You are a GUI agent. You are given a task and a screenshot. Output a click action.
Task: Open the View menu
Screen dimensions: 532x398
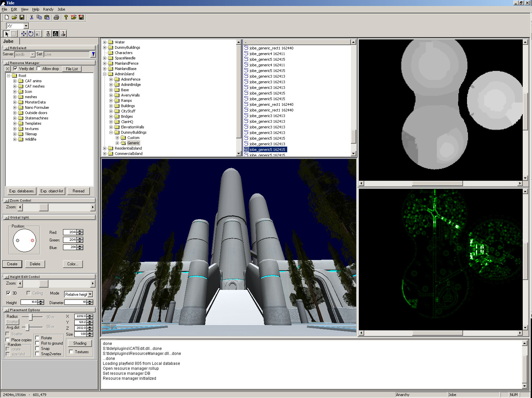[x=25, y=9]
